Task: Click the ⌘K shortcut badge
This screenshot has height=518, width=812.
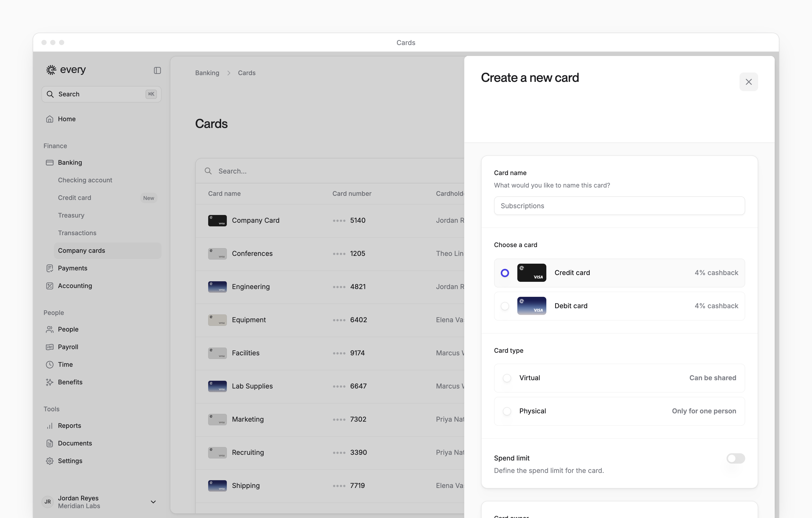Action: tap(151, 94)
